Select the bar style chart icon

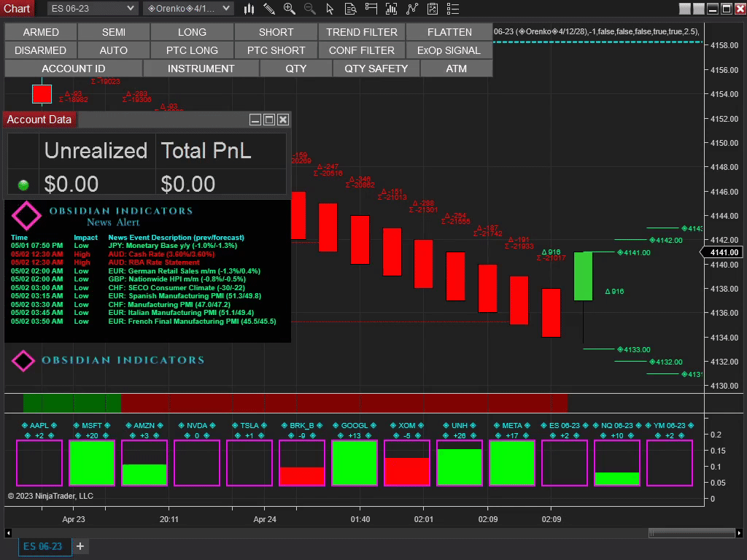(250, 9)
